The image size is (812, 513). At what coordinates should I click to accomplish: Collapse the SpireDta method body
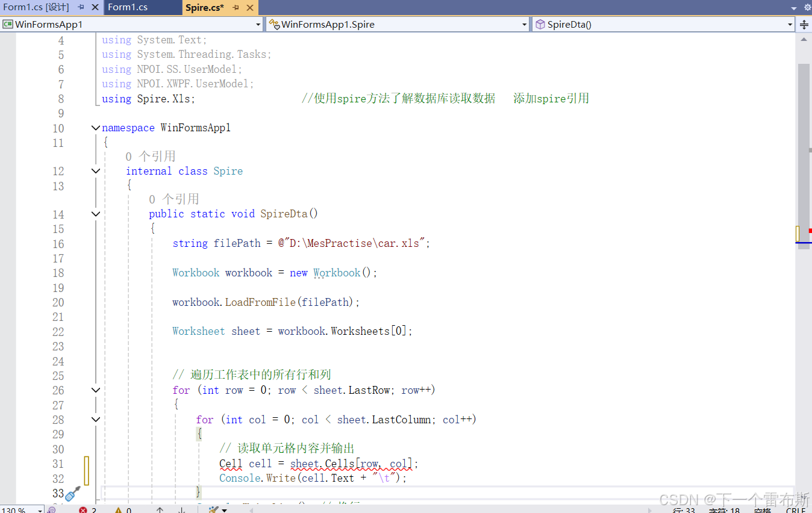[x=95, y=214]
